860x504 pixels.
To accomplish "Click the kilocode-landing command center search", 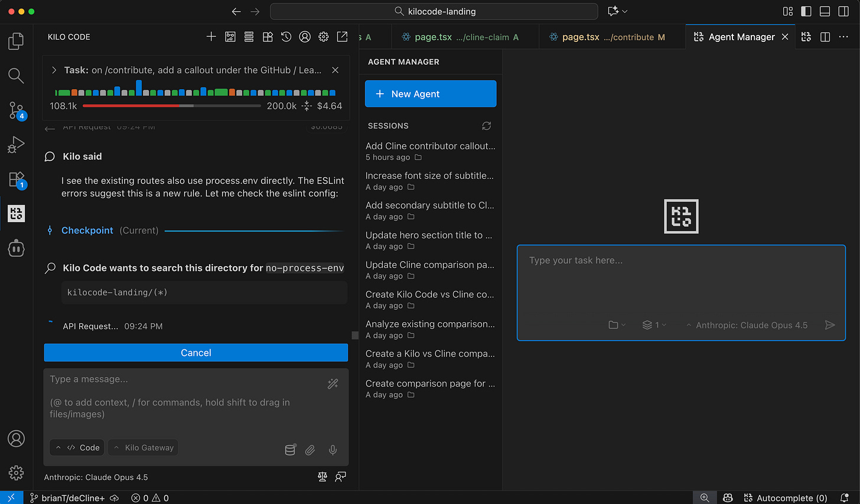I will (434, 11).
